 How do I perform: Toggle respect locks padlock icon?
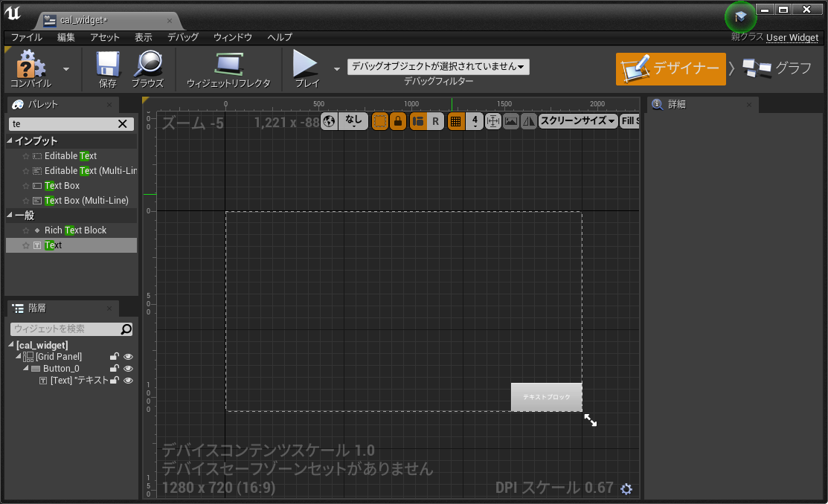[397, 121]
